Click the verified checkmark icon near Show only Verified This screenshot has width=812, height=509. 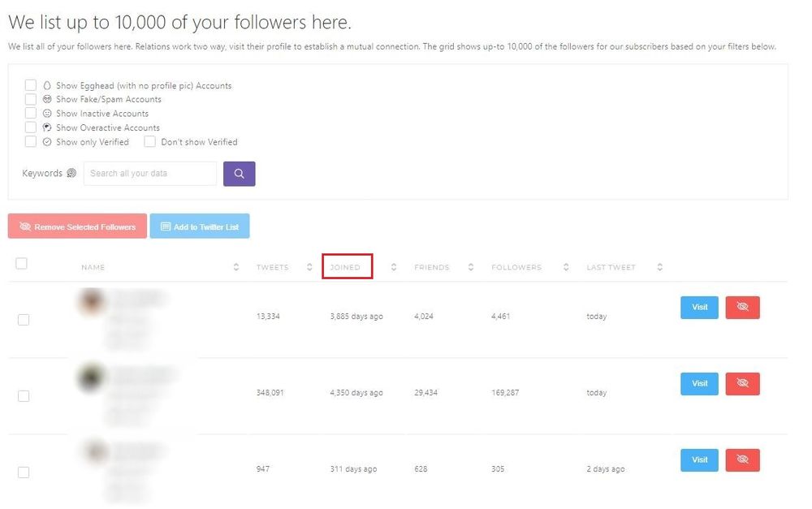coord(47,141)
